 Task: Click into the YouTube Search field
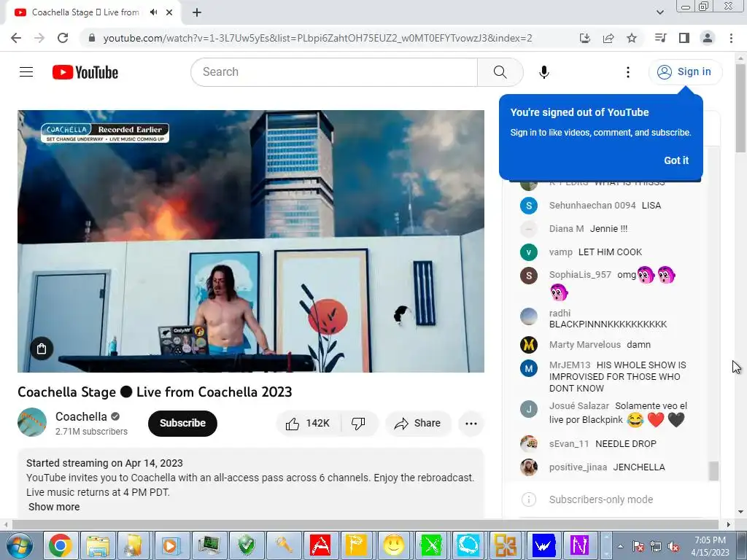point(334,72)
